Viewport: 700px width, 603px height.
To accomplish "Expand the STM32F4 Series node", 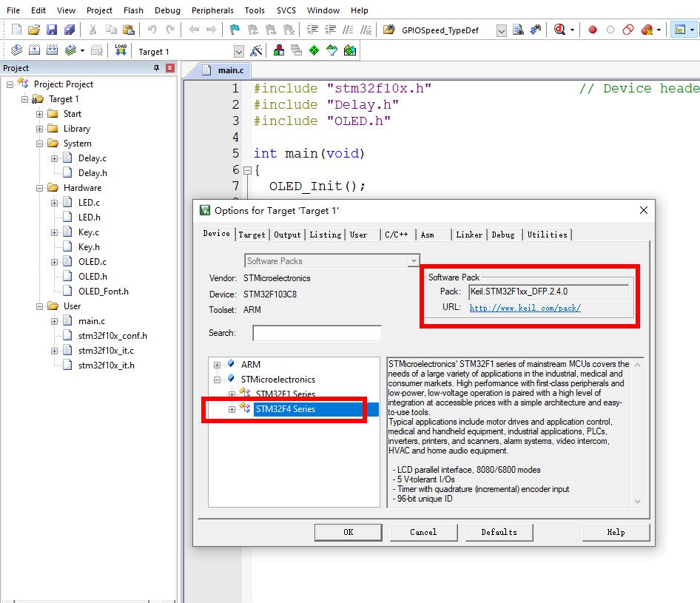I will pos(232,409).
